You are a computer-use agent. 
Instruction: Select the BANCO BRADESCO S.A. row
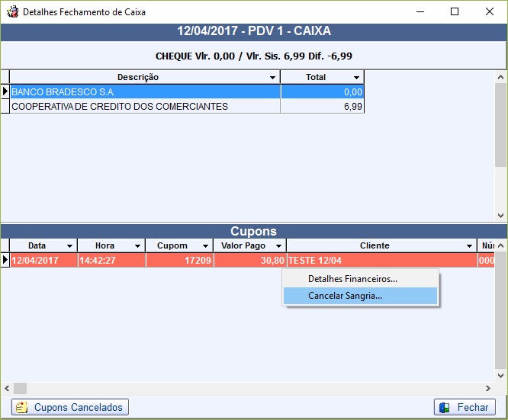145,92
